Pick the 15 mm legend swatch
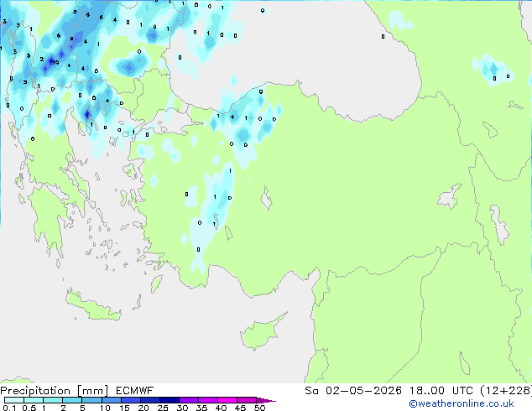Screen dimensions: 532x411 tap(131, 400)
